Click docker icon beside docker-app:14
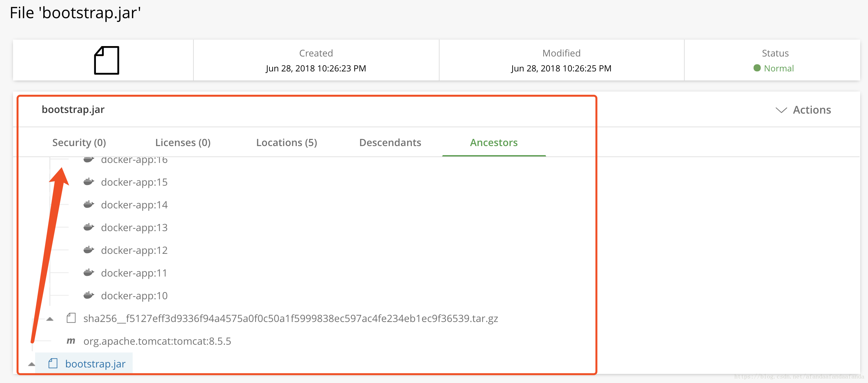Image resolution: width=868 pixels, height=383 pixels. 89,204
